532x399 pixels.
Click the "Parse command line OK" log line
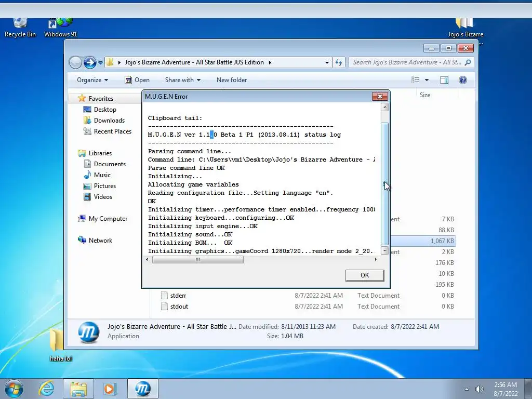coord(187,168)
